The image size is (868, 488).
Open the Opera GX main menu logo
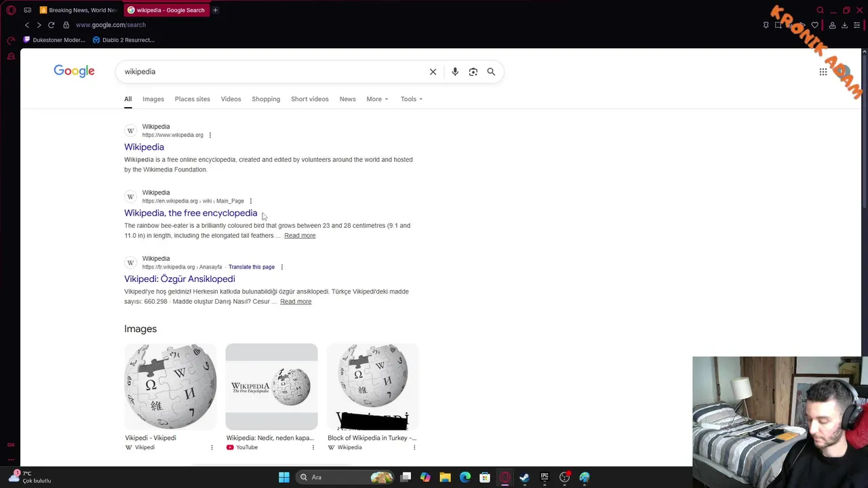coord(11,10)
